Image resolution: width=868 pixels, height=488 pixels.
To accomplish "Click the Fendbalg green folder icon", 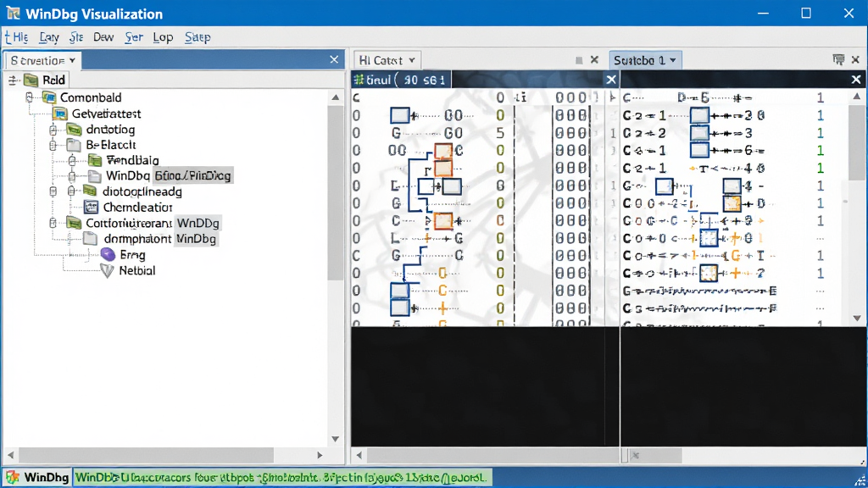I will click(95, 160).
